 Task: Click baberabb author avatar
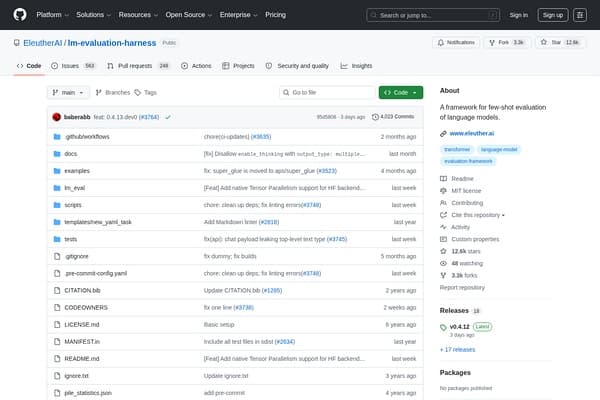click(x=57, y=117)
